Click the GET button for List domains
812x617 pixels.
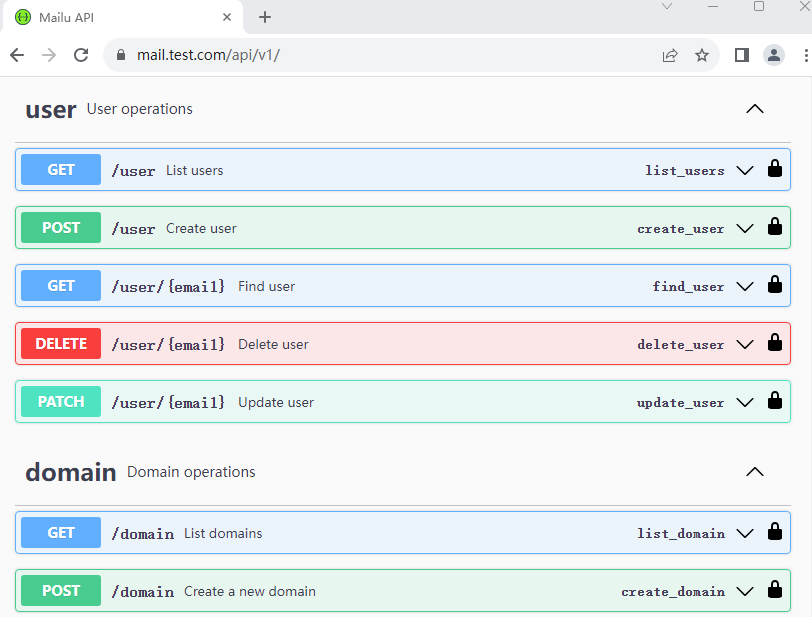point(61,533)
